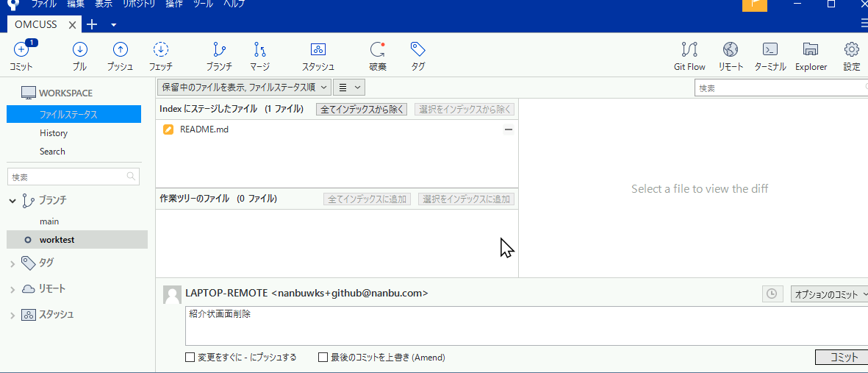Open the Repository (リポジトリ) menu
The image size is (868, 373).
coord(140,4)
